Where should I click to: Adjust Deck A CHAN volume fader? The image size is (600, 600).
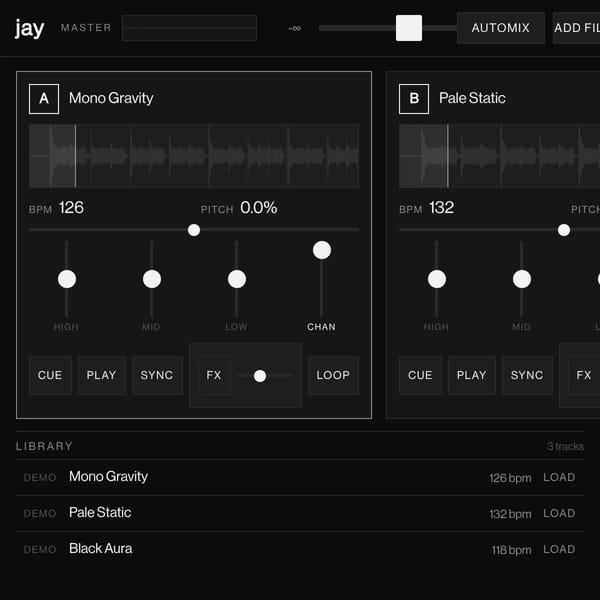pyautogui.click(x=322, y=250)
